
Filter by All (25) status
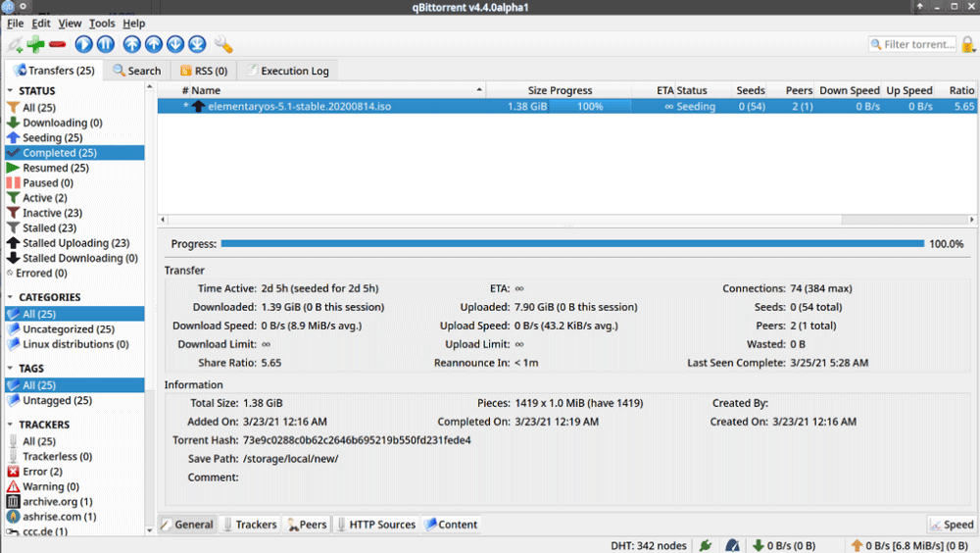pos(74,108)
